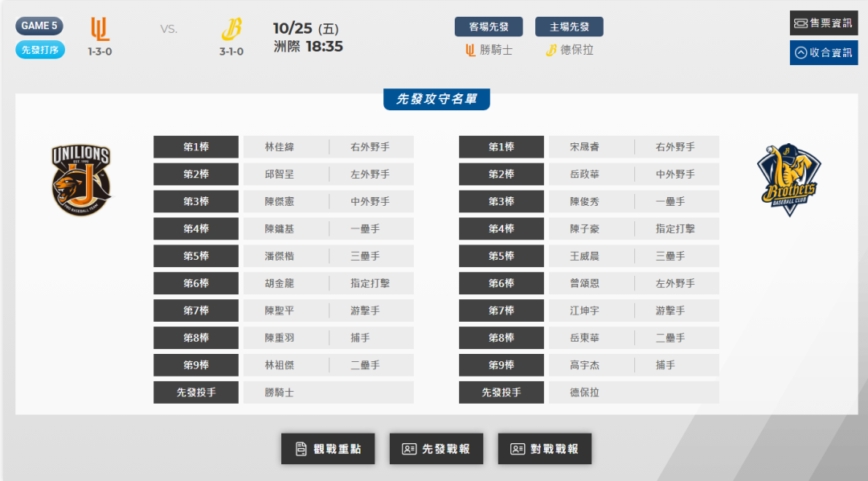868x481 pixels.
Task: Select Uni-Lions cleanup batter 陳鏞基
Action: coord(280,229)
